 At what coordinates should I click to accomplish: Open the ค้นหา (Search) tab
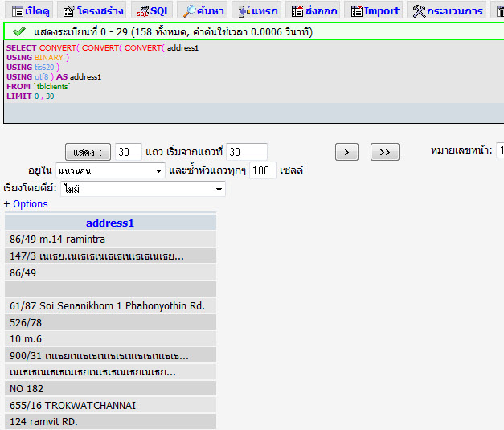click(203, 10)
